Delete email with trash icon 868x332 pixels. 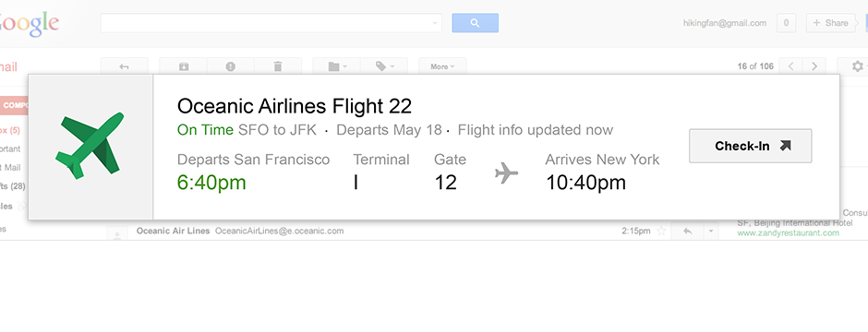coord(278,66)
